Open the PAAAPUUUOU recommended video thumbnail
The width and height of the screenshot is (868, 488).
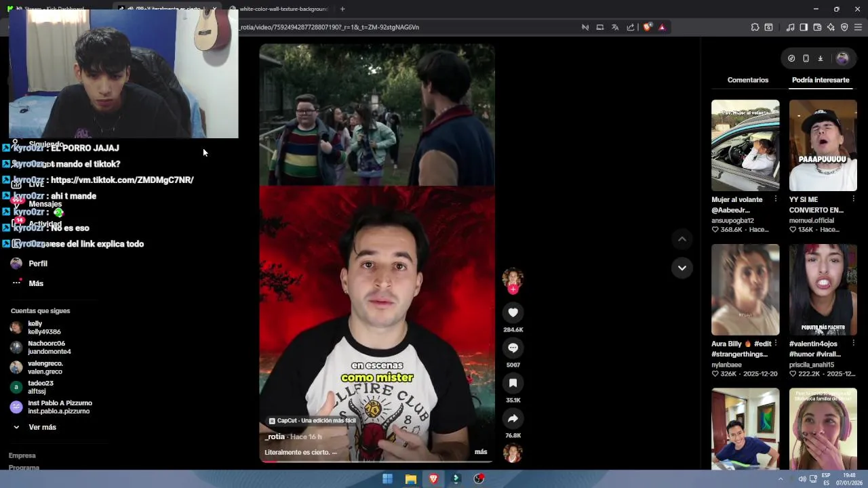[x=823, y=145]
